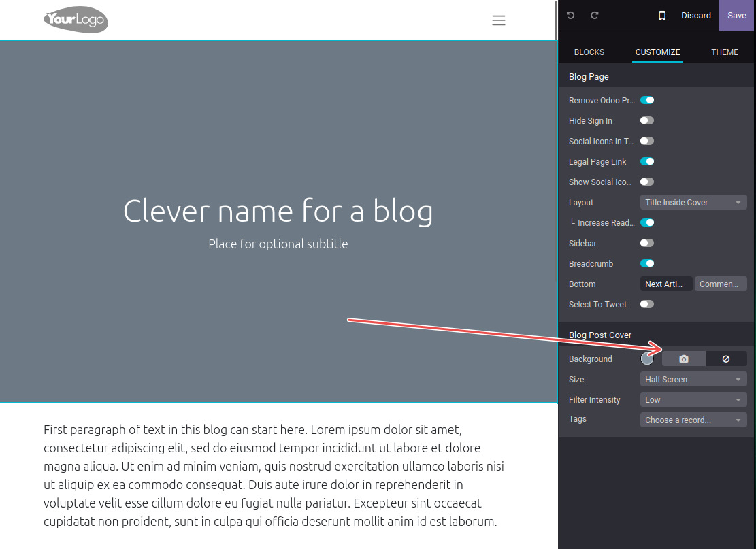Enable the Hide Sign In toggle
Viewport: 756px width, 549px height.
pos(647,120)
